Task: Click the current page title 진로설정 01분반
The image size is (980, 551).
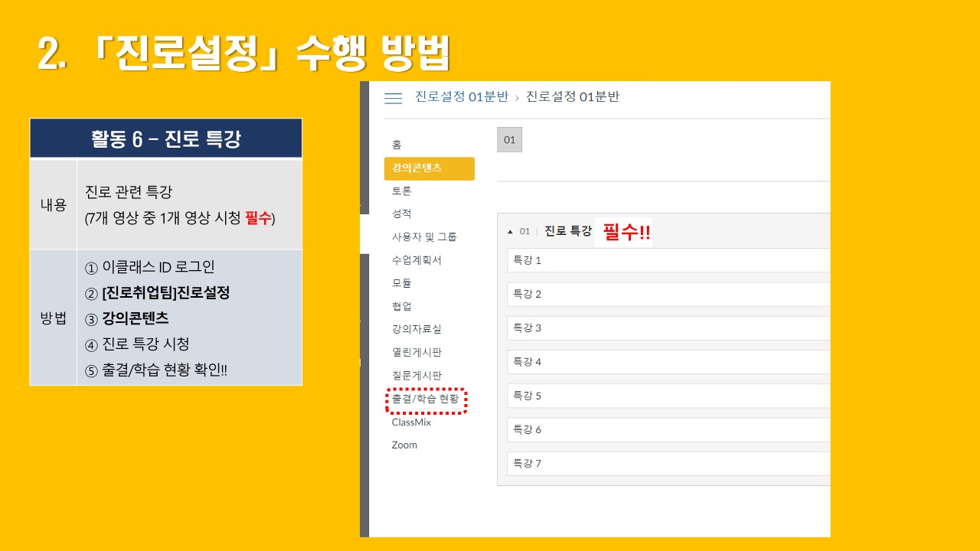Action: coord(573,97)
